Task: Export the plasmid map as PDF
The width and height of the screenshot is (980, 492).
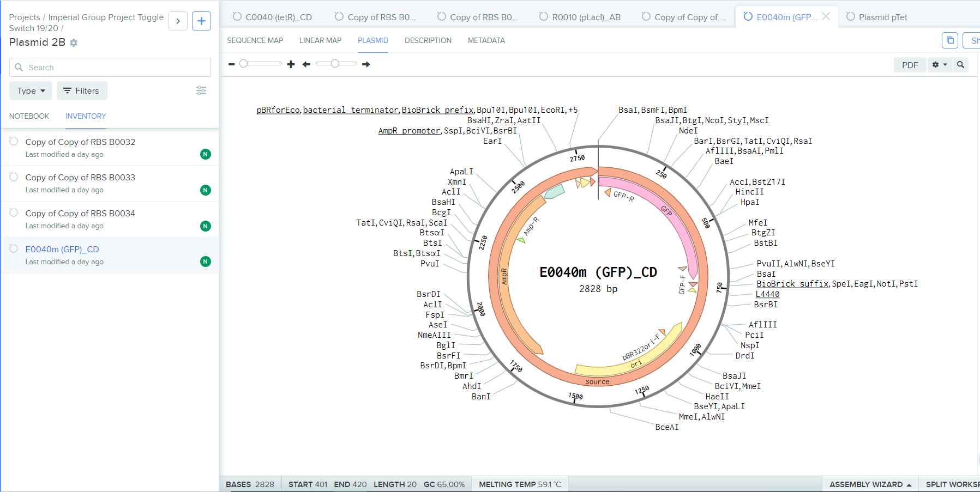Action: [x=910, y=65]
